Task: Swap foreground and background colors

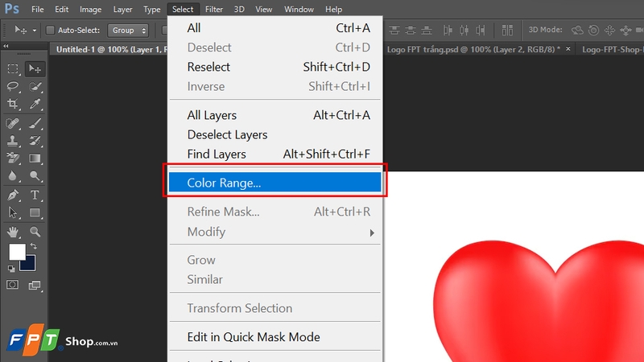Action: (x=34, y=246)
